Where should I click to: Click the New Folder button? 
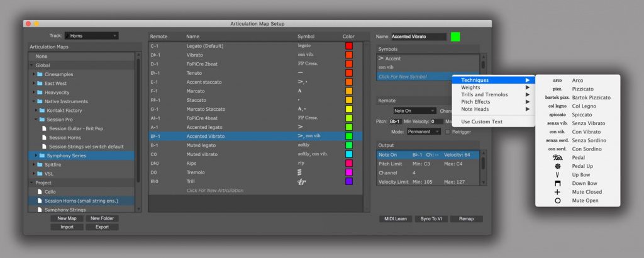point(102,218)
